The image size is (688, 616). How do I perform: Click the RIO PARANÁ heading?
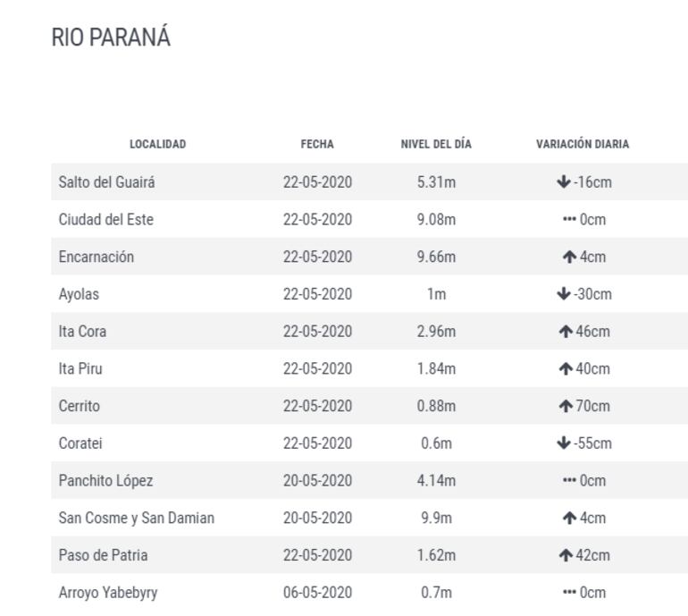tap(111, 38)
